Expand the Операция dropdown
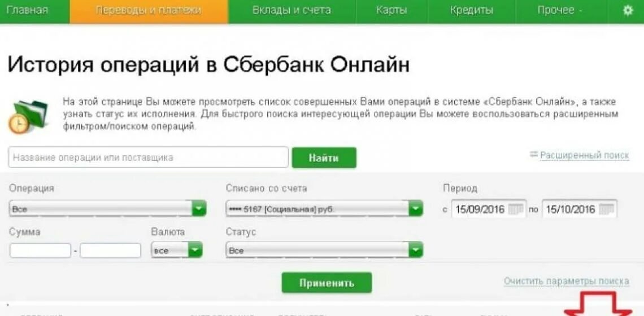Image resolution: width=644 pixels, height=316 pixels. pyautogui.click(x=107, y=209)
